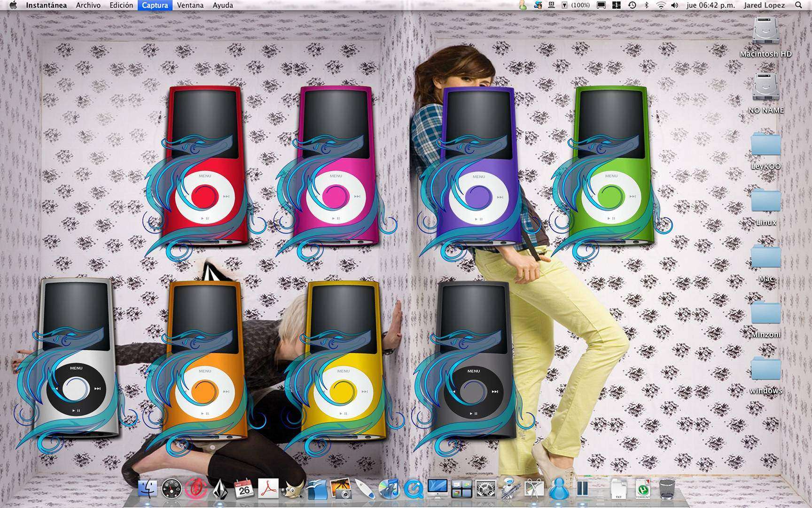Open Finder from the dock
The image size is (812, 508).
[x=148, y=489]
